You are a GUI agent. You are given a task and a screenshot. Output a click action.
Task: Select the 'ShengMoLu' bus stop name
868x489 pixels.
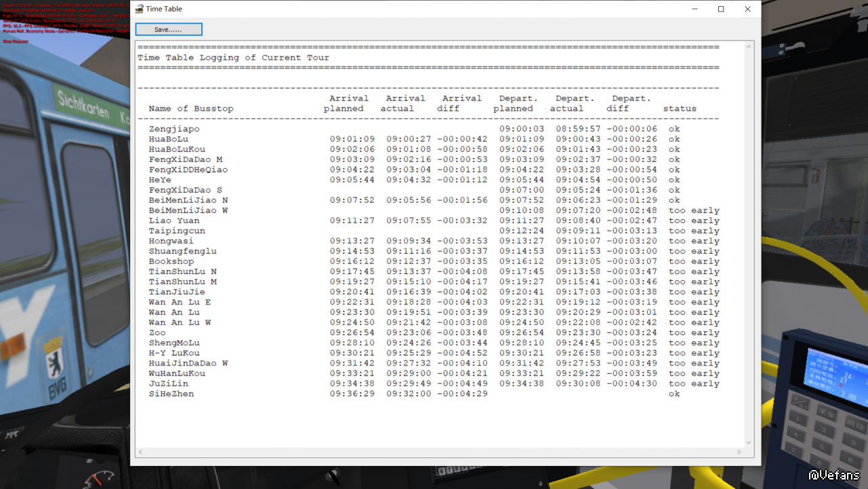[174, 343]
